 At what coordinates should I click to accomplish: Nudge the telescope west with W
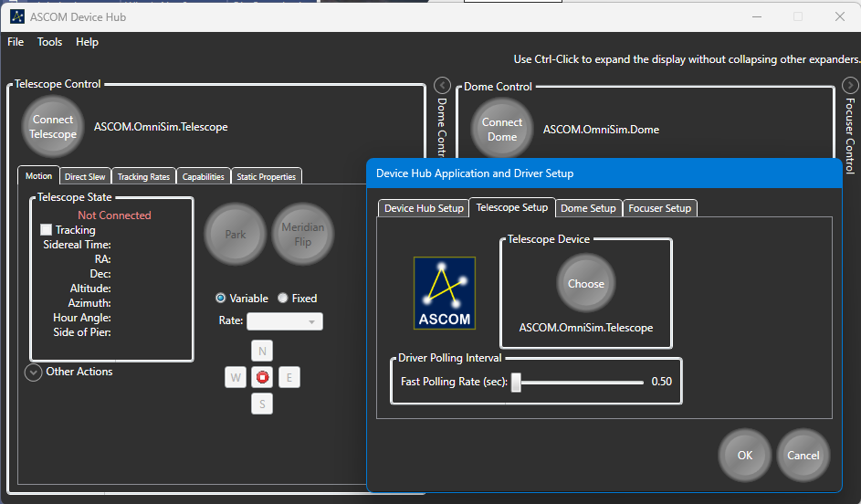click(x=236, y=377)
